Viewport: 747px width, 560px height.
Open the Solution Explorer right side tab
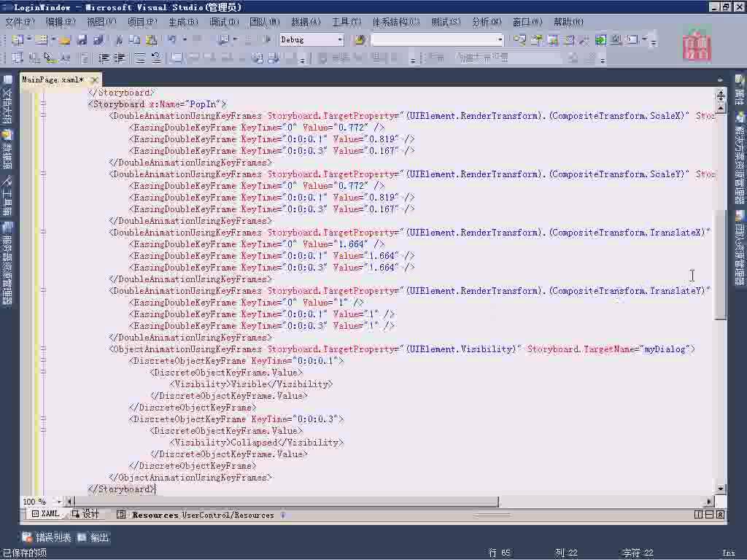click(x=740, y=158)
